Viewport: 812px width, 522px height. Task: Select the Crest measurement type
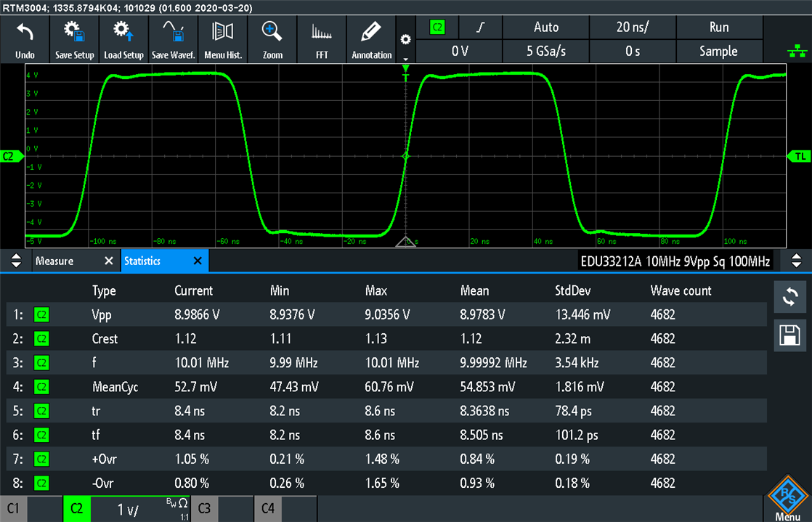click(x=105, y=338)
